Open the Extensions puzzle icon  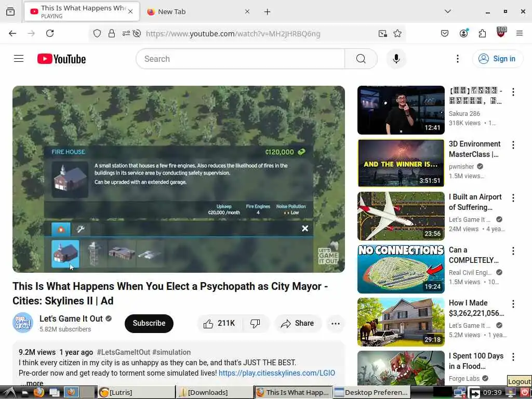(482, 33)
